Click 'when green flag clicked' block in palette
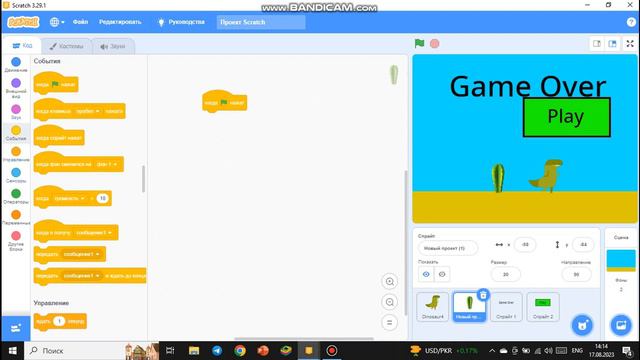The image size is (640, 360). 56,83
